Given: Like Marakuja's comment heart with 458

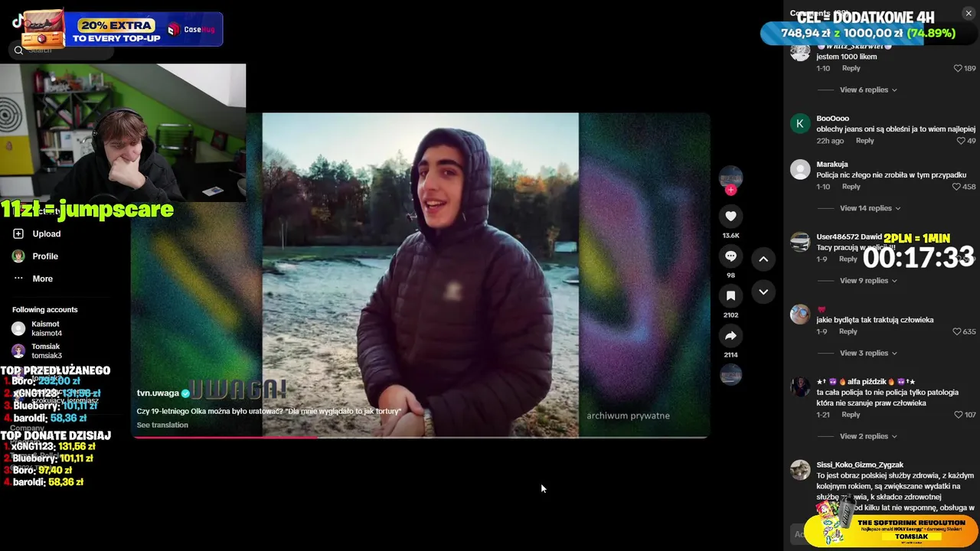Looking at the screenshot, I should [x=956, y=187].
